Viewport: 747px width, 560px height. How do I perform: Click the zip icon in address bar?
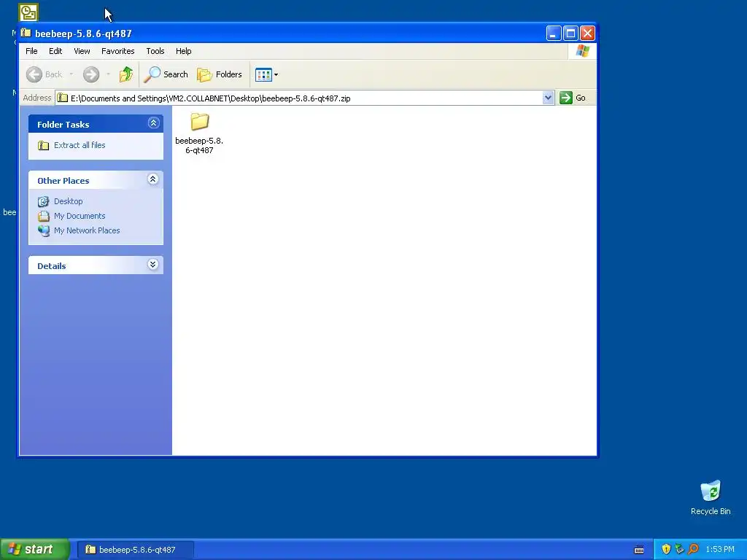tap(63, 98)
